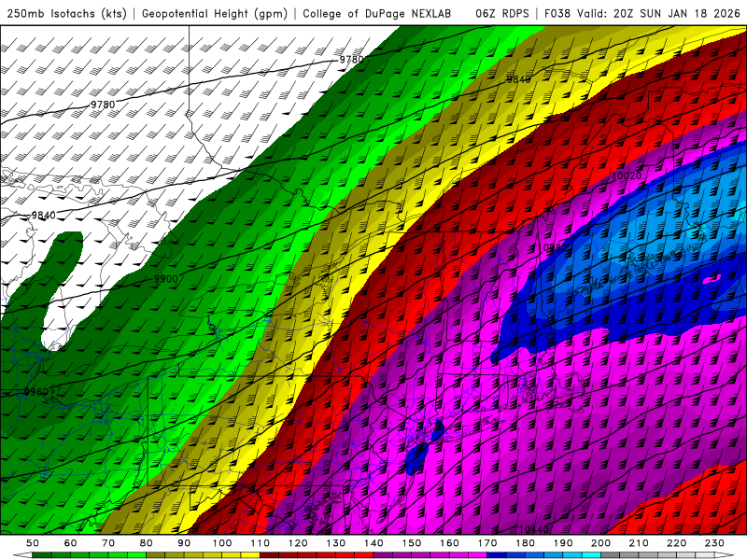
Task: Click the dark blue legend swatch after 170
Action: (x=497, y=555)
